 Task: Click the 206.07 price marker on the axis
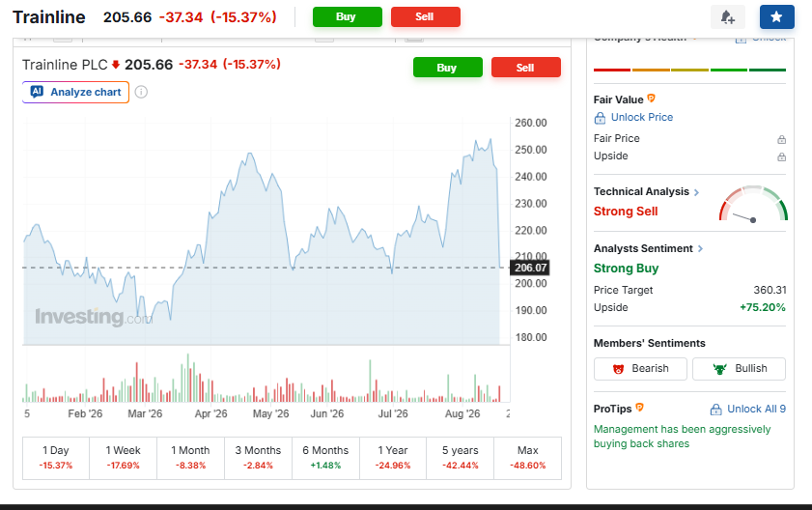[x=530, y=268]
